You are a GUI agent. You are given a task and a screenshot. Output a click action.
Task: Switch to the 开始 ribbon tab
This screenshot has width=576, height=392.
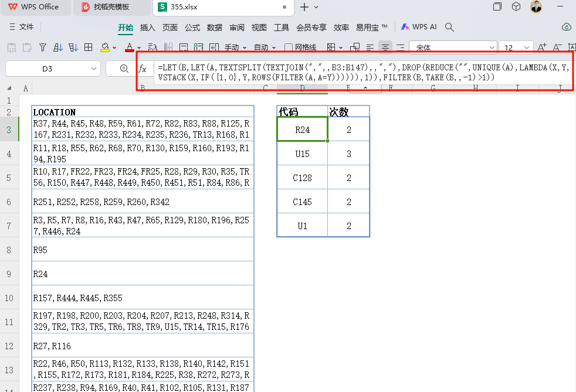[126, 28]
